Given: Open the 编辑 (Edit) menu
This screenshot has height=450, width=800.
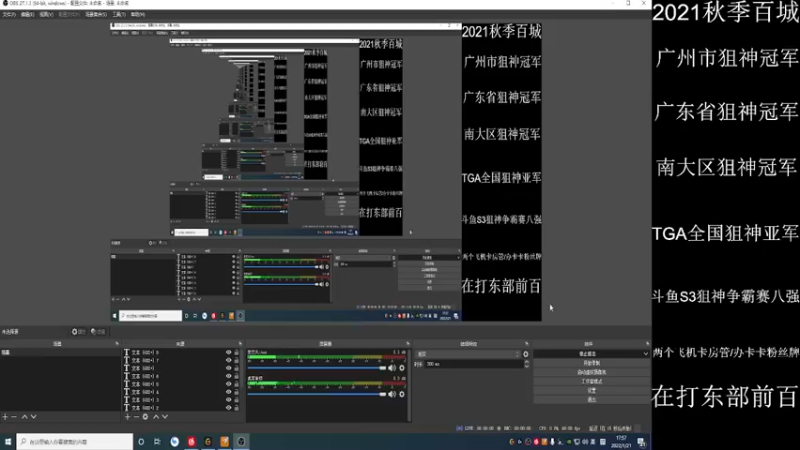Looking at the screenshot, I should pyautogui.click(x=27, y=14).
